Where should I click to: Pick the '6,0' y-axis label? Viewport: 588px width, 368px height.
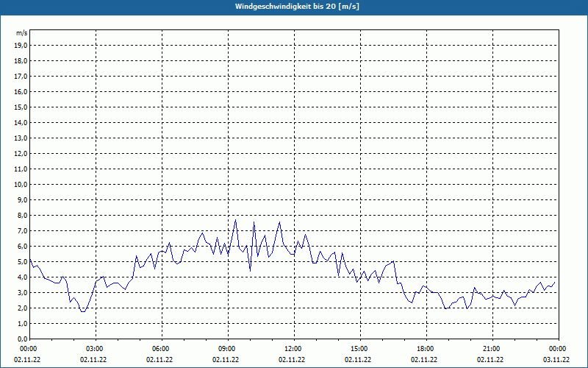pyautogui.click(x=22, y=247)
